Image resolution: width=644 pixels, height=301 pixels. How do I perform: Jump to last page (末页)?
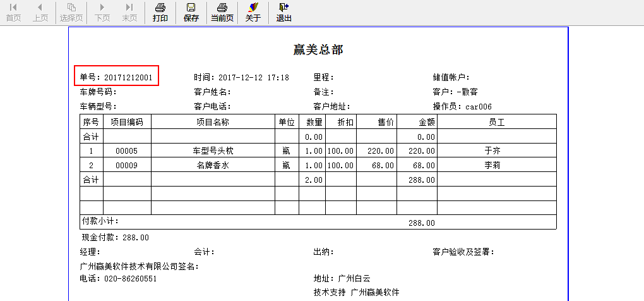[x=129, y=12]
